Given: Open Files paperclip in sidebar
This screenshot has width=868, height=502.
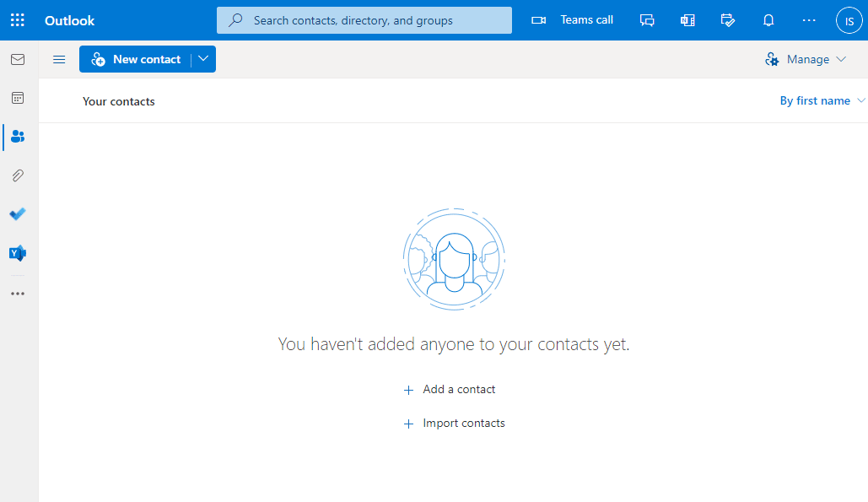Looking at the screenshot, I should point(18,175).
